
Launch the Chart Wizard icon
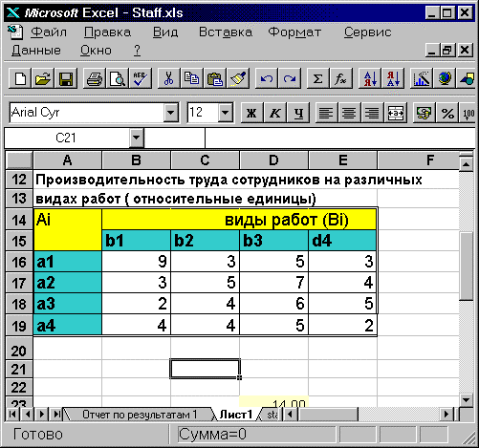422,78
